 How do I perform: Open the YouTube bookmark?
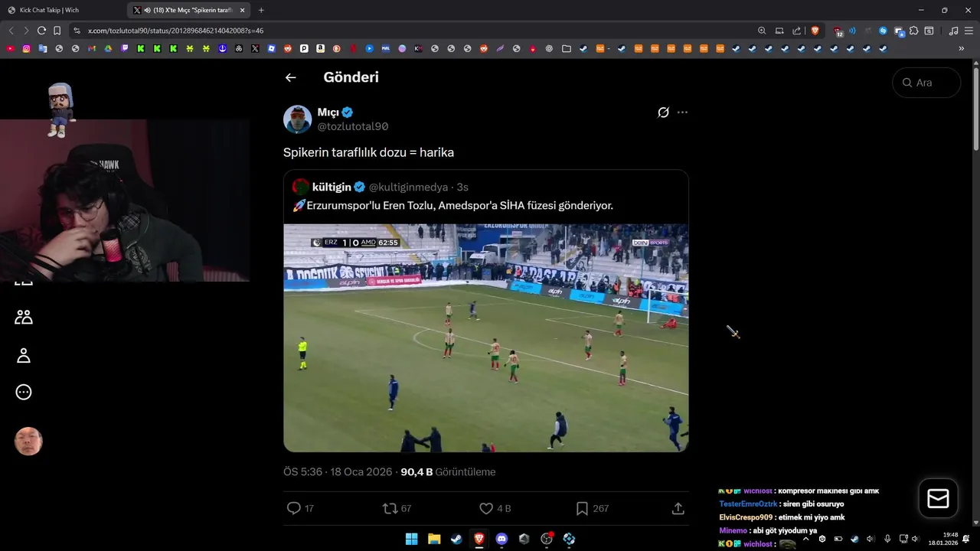[10, 48]
